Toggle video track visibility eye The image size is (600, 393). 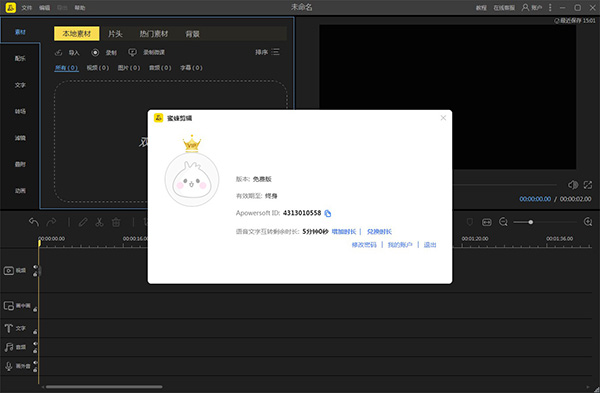coord(36,267)
